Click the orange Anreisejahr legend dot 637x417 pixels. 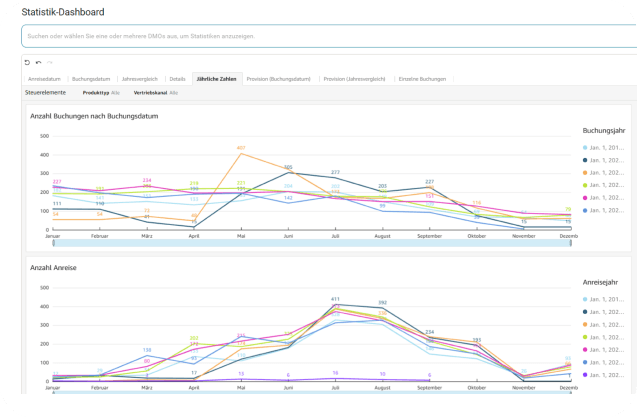coord(585,324)
